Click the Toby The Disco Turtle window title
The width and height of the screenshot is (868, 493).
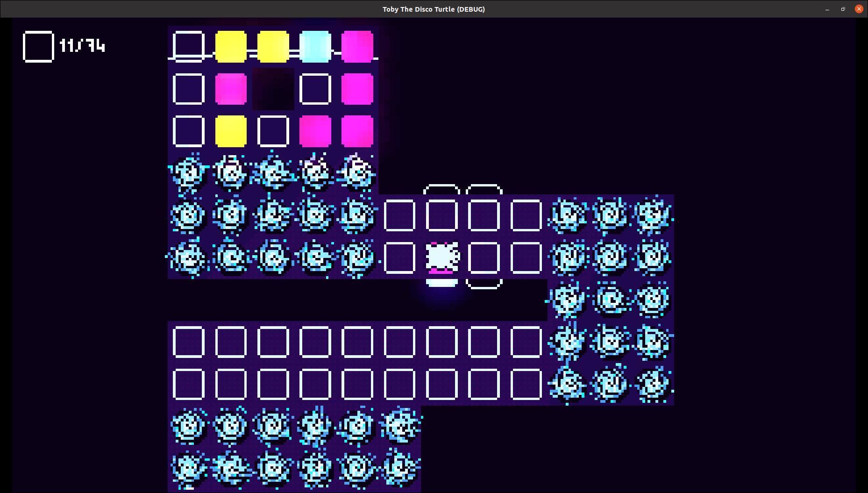click(434, 9)
